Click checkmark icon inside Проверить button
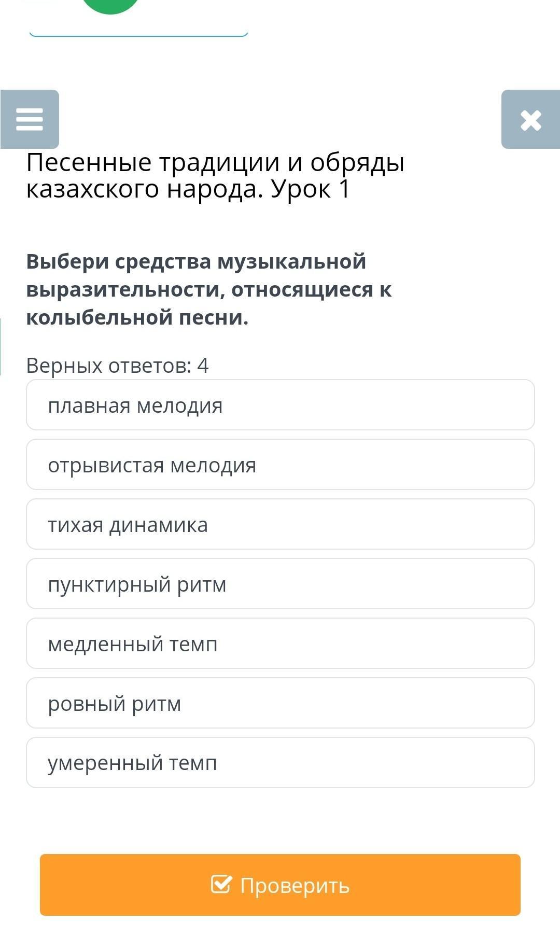560x951 pixels. click(221, 884)
